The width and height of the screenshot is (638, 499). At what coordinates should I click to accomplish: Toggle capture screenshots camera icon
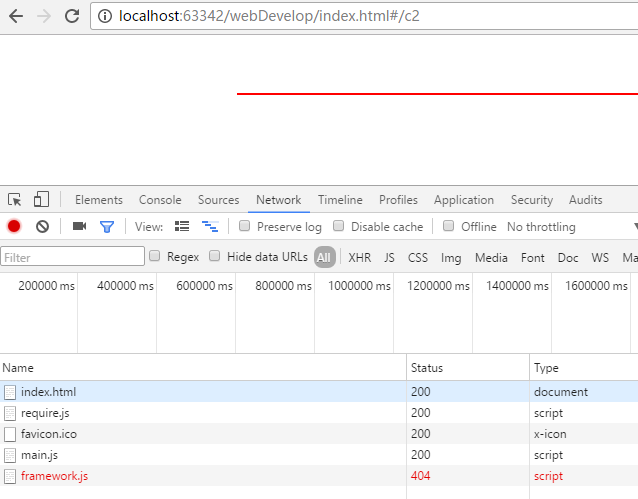click(79, 226)
